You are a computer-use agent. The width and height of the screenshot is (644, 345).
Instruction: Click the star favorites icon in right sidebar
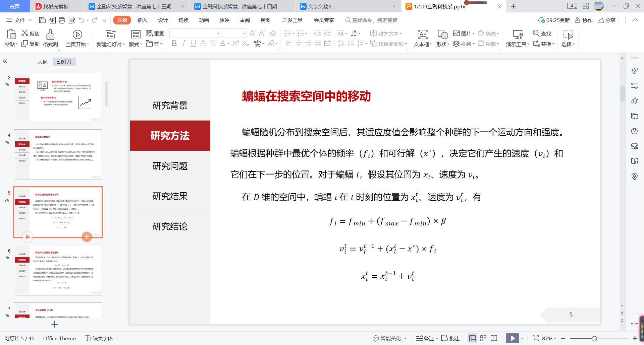click(x=634, y=101)
